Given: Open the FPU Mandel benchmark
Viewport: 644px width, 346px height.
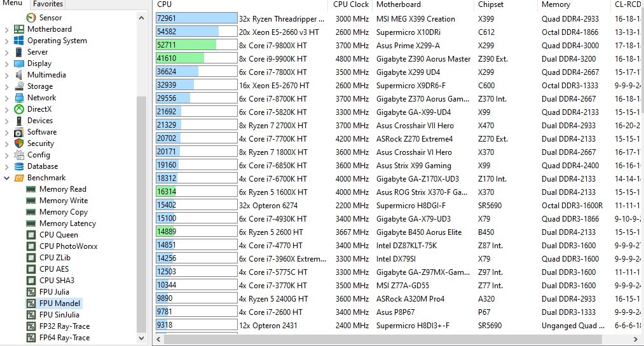Looking at the screenshot, I should point(60,303).
